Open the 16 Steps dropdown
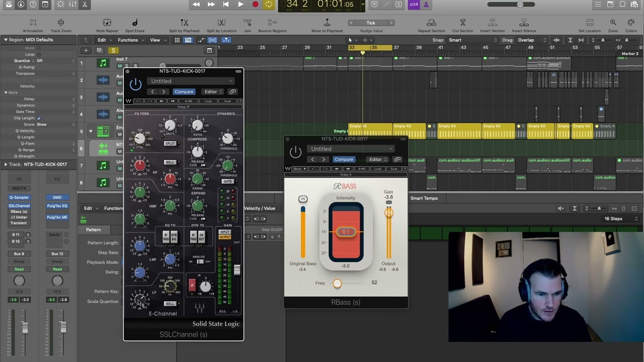The width and height of the screenshot is (644, 362). (x=621, y=219)
